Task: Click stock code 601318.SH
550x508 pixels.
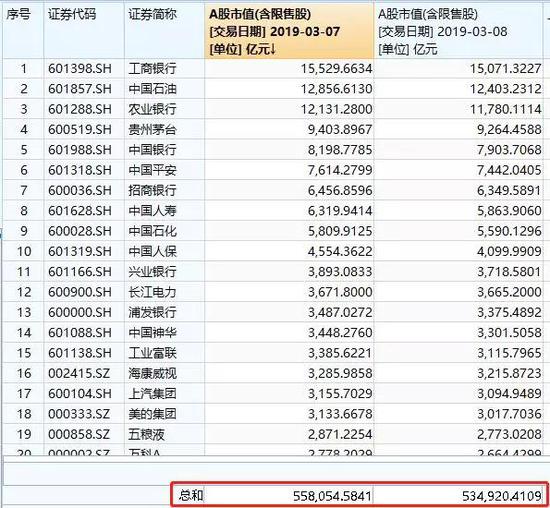Action: pyautogui.click(x=80, y=171)
